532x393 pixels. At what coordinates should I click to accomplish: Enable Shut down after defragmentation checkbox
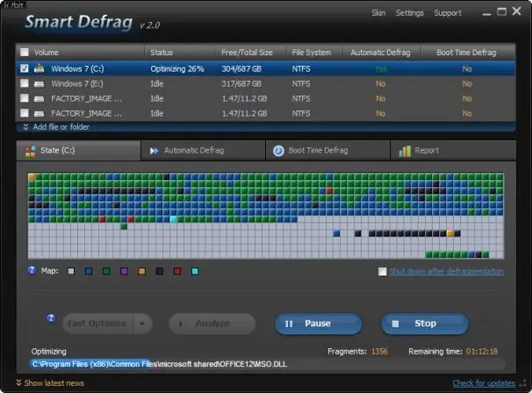pos(383,271)
